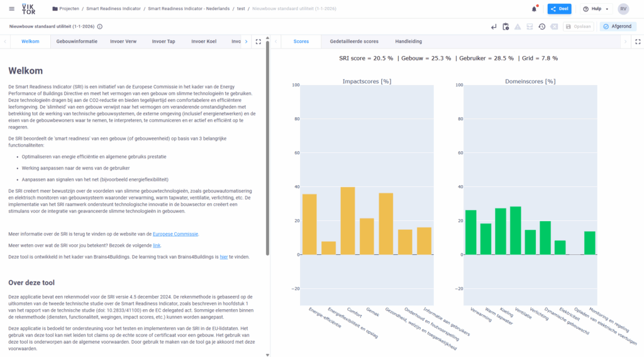This screenshot has width=644, height=357.
Task: Click the clipboard with clock icon
Action: click(506, 26)
